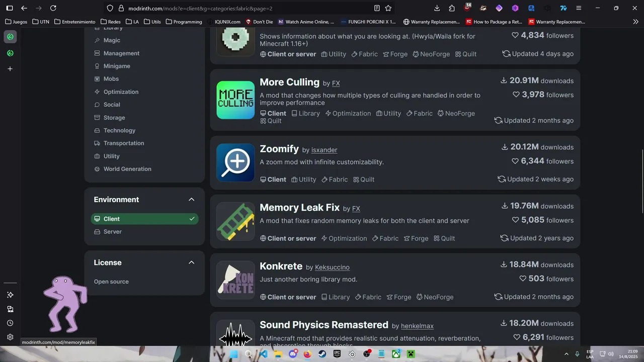644x362 pixels.
Task: Click the Technology category icon
Action: coord(97,130)
